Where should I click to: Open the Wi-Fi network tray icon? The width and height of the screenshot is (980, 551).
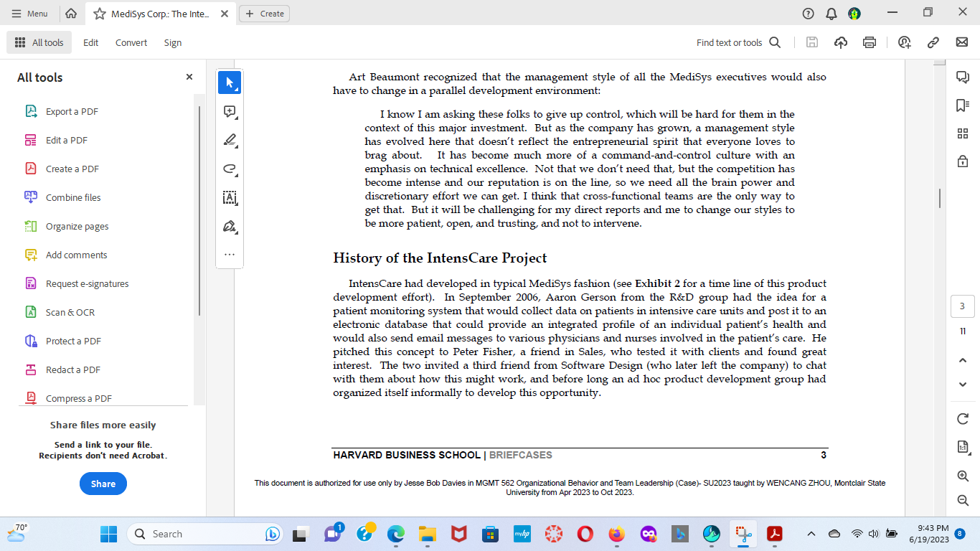coord(857,534)
